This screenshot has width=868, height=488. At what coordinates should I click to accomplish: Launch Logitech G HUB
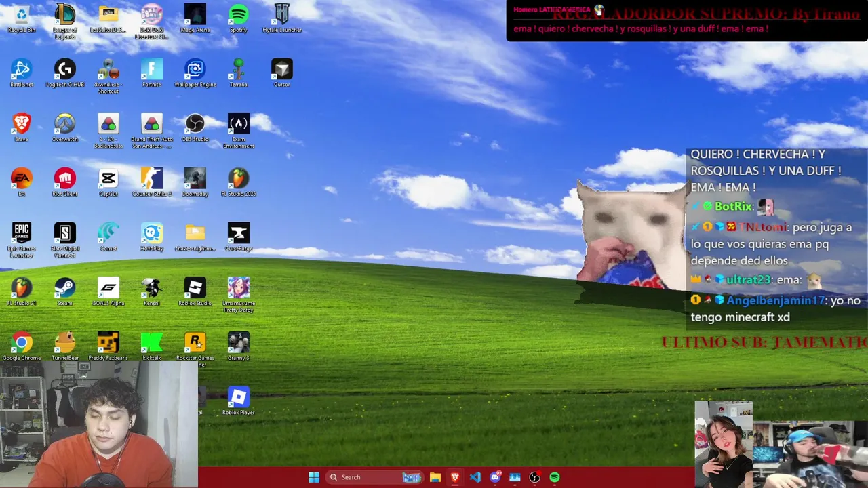[x=65, y=73]
